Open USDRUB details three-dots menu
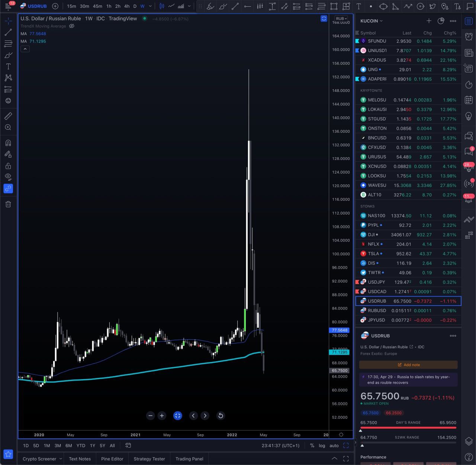 tap(453, 336)
